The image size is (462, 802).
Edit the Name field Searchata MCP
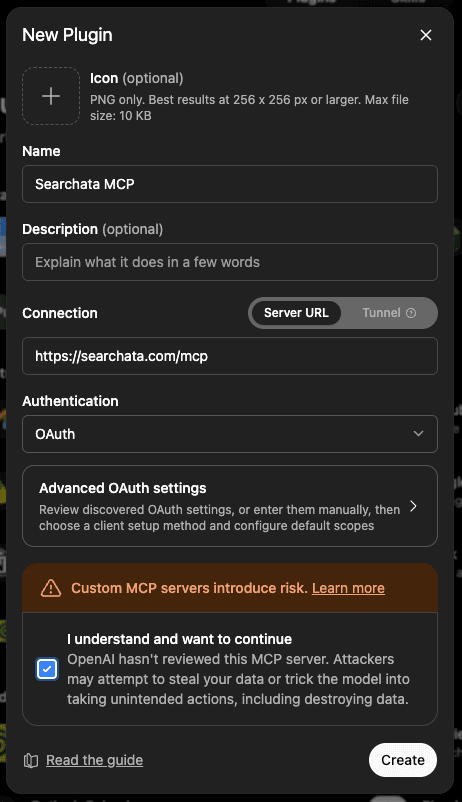click(x=230, y=184)
